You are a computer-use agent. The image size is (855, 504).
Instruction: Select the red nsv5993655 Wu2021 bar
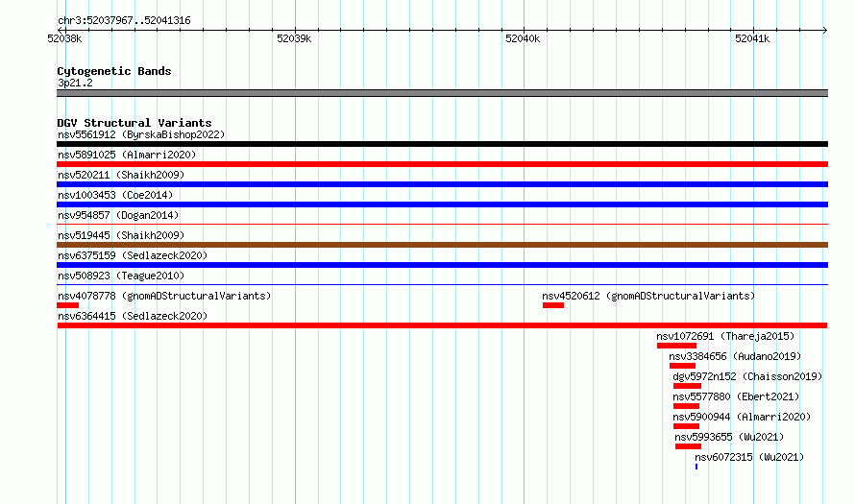tap(688, 446)
